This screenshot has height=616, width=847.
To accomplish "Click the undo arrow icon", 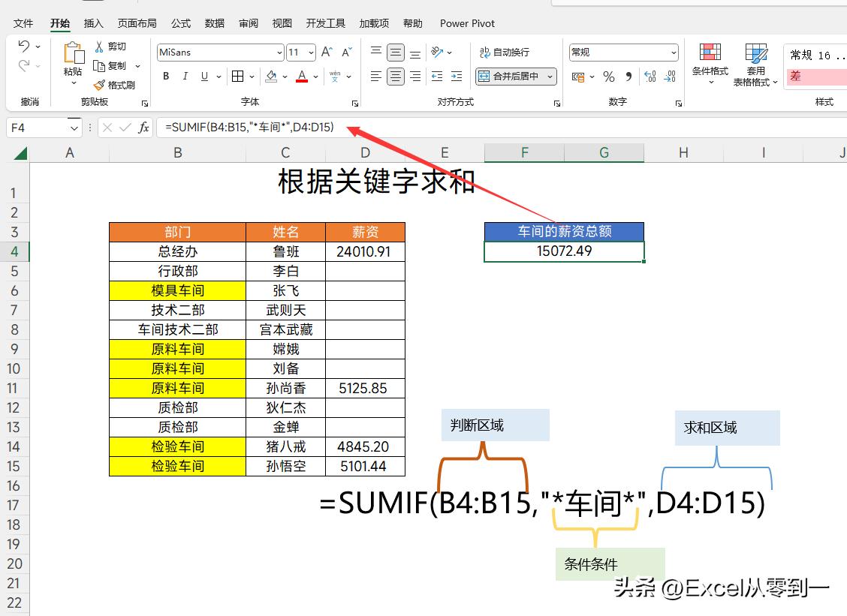I will [24, 47].
